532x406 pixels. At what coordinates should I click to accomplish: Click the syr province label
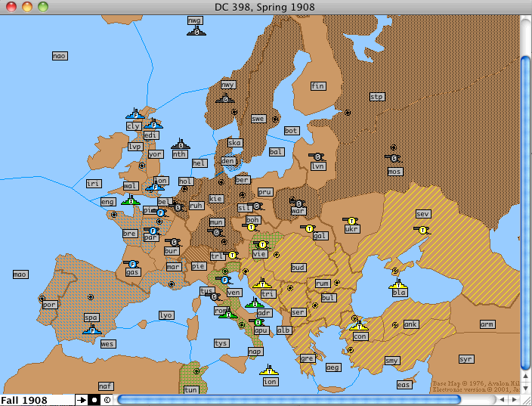click(x=466, y=359)
